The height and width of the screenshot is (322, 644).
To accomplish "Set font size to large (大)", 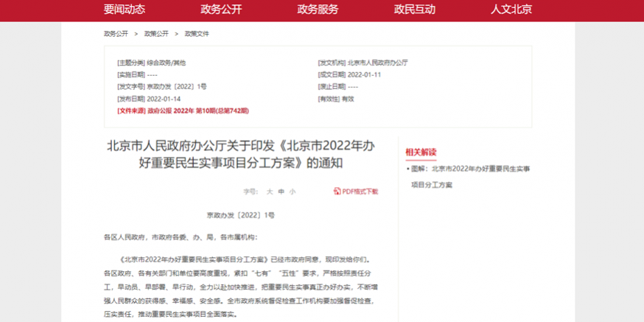I will click(270, 192).
